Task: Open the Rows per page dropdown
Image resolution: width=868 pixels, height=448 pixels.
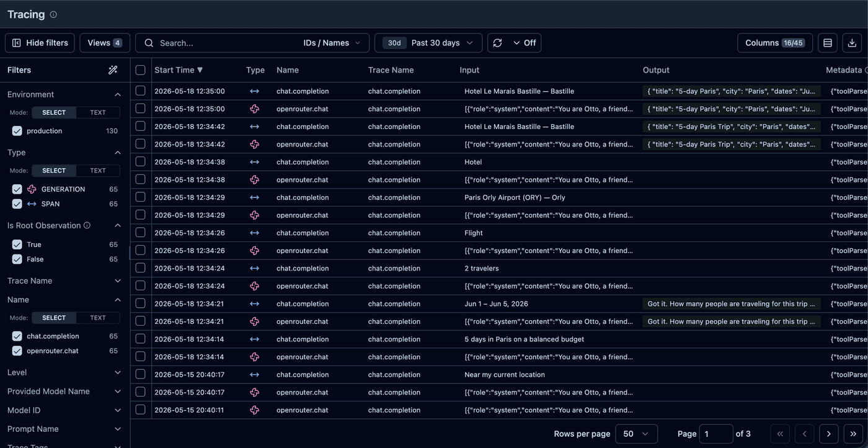Action: click(x=636, y=434)
